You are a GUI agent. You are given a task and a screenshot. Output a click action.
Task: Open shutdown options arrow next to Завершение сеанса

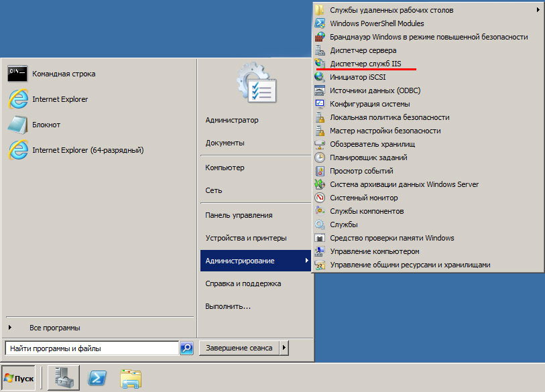click(284, 348)
